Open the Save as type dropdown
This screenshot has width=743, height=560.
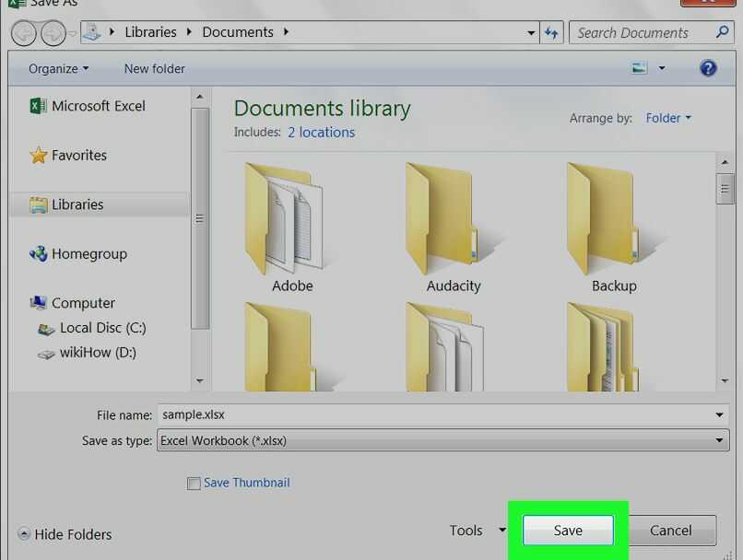(x=722, y=440)
